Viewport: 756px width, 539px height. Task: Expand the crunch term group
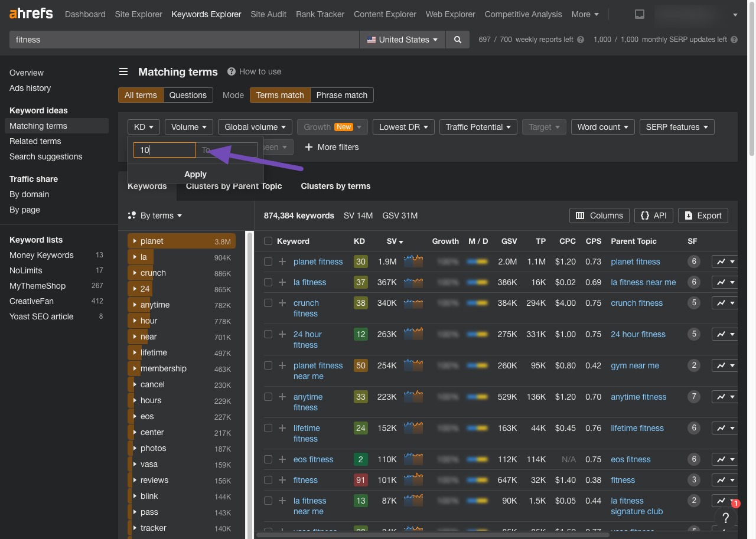[135, 273]
